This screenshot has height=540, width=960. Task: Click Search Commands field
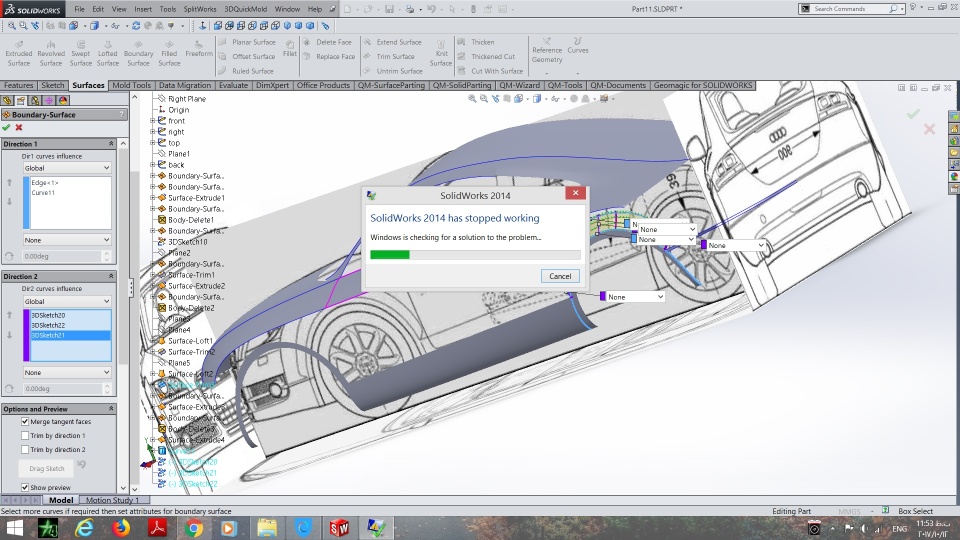(851, 9)
